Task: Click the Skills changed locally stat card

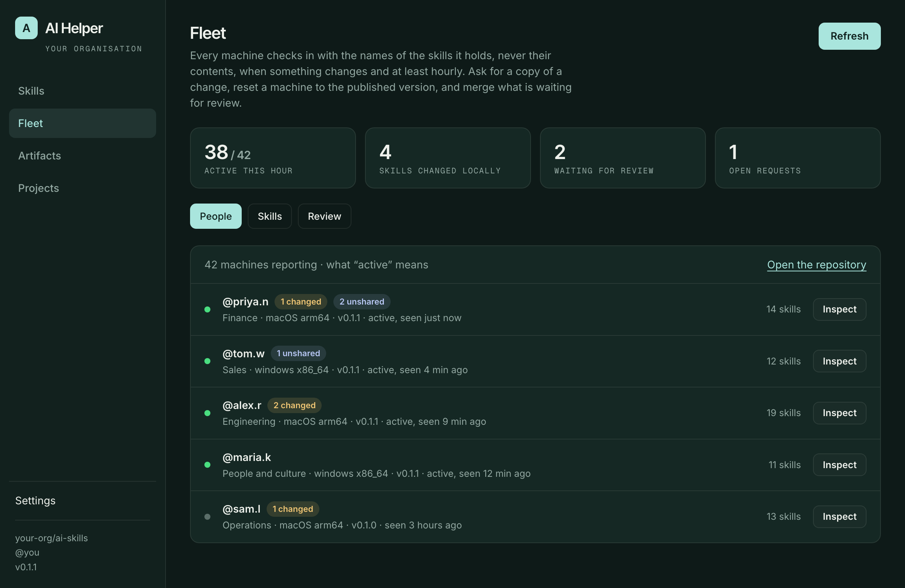Action: (x=448, y=158)
